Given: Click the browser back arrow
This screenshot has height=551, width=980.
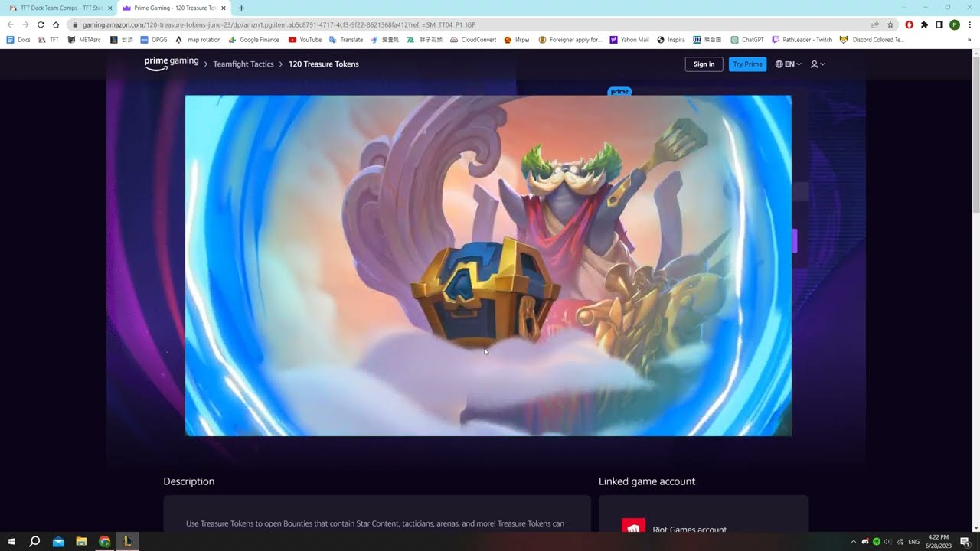Looking at the screenshot, I should (10, 24).
